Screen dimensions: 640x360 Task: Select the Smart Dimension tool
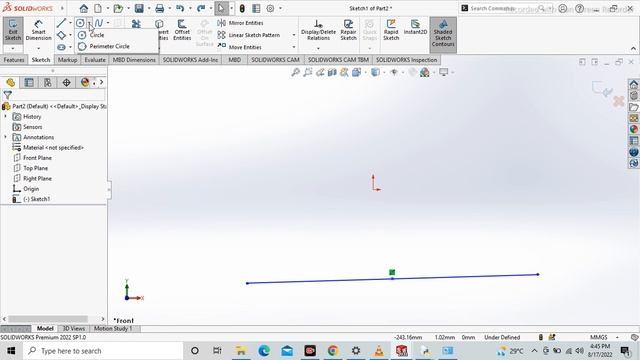[x=38, y=30]
